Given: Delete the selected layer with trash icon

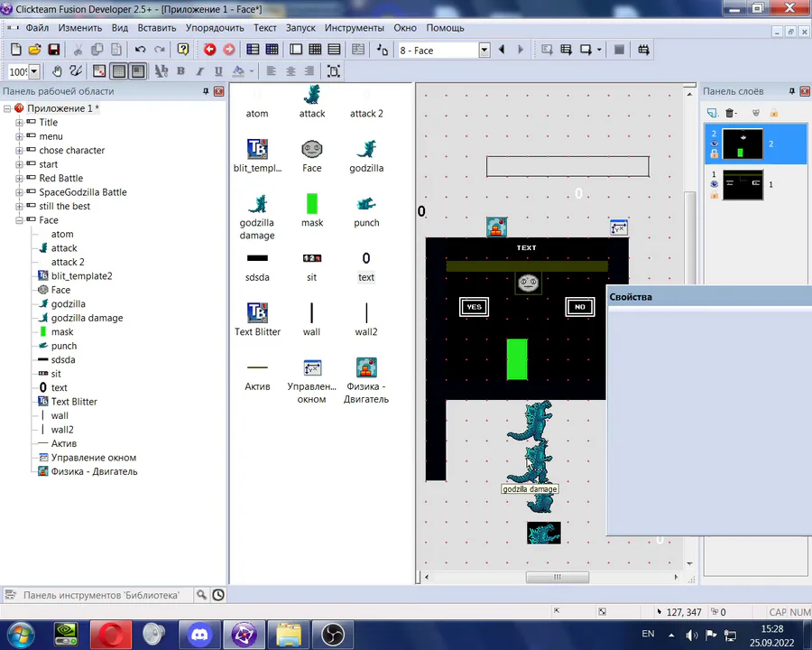Looking at the screenshot, I should 730,113.
